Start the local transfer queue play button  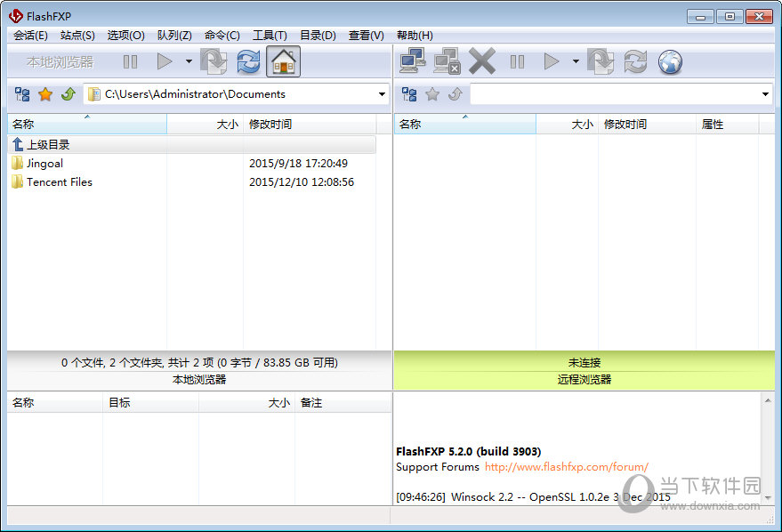tap(164, 61)
